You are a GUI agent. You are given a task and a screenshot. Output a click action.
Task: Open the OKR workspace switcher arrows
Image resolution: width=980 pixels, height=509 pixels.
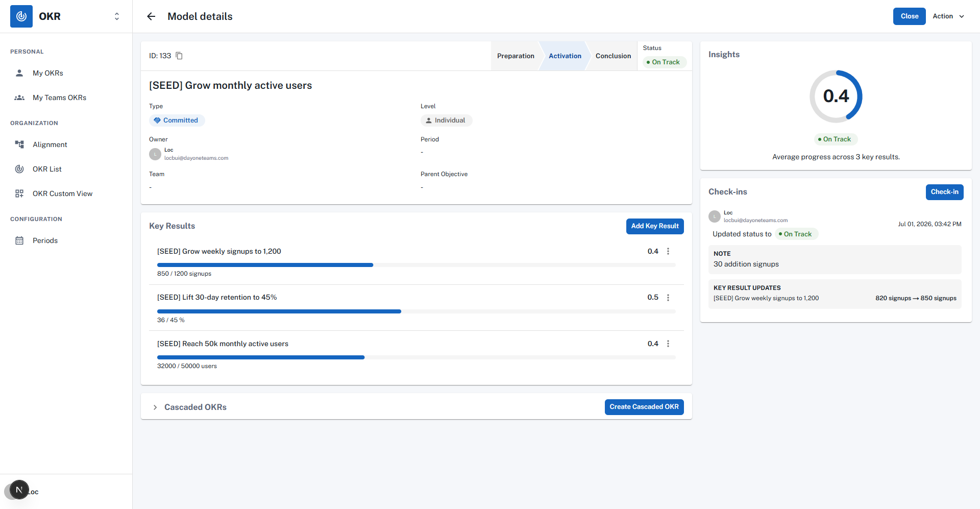[117, 16]
